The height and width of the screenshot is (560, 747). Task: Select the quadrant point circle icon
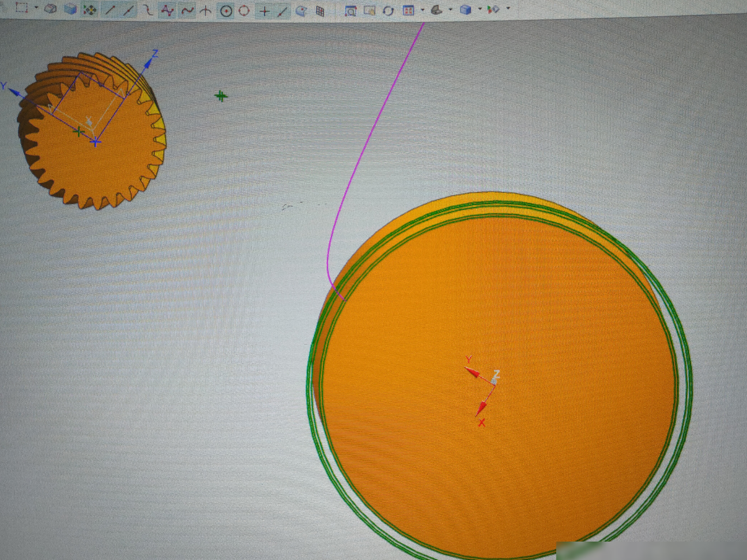(x=244, y=10)
